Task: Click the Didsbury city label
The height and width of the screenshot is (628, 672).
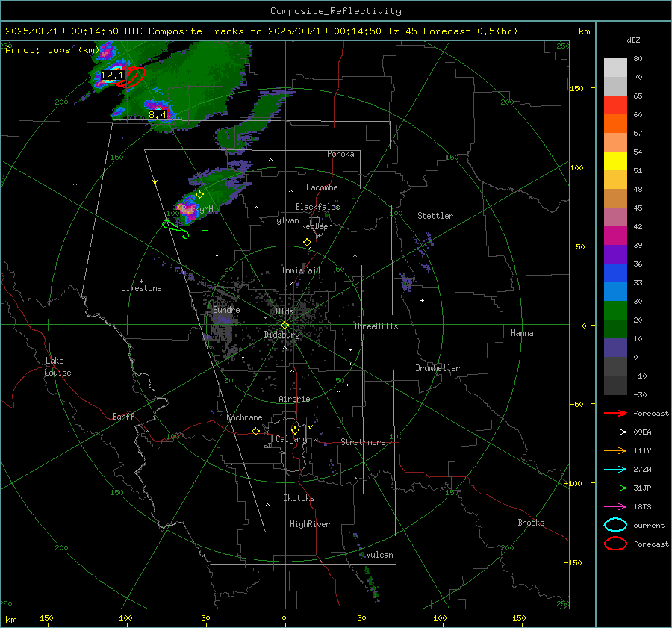Action: (281, 335)
